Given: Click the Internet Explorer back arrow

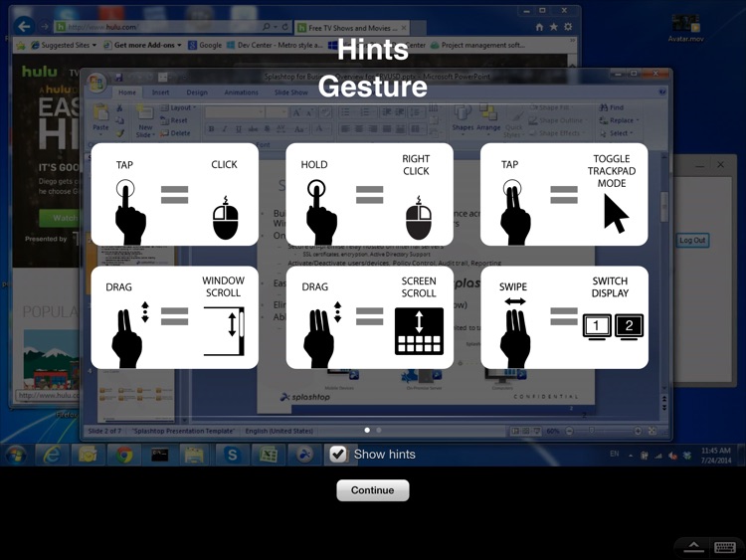Looking at the screenshot, I should coord(24,26).
